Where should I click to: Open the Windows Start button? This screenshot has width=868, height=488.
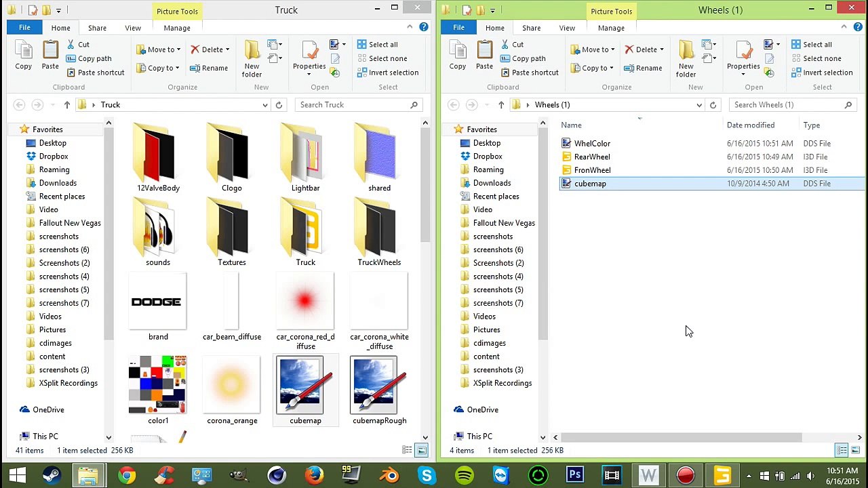(x=16, y=475)
